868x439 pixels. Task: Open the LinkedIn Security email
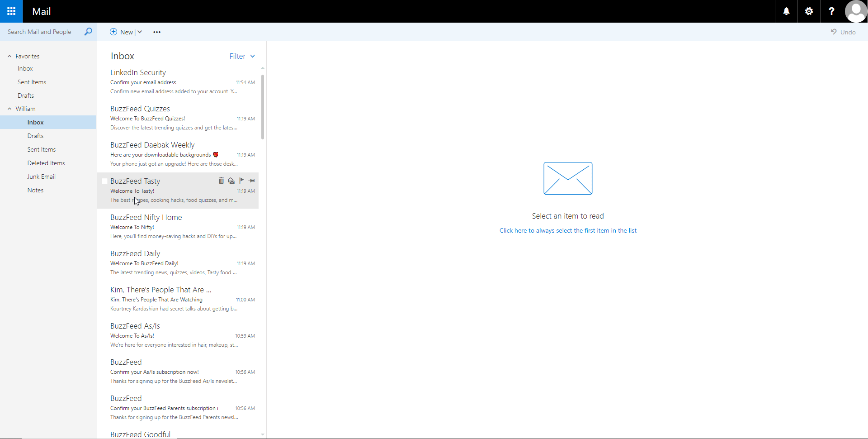click(x=178, y=82)
